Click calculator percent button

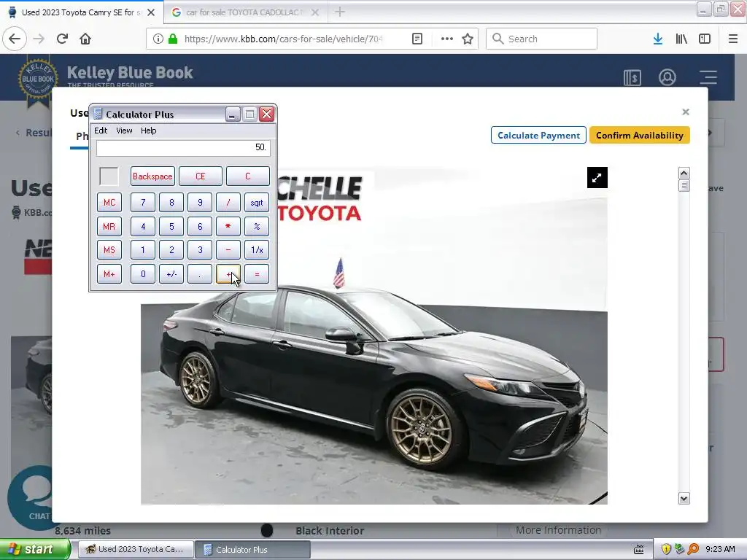click(x=257, y=226)
